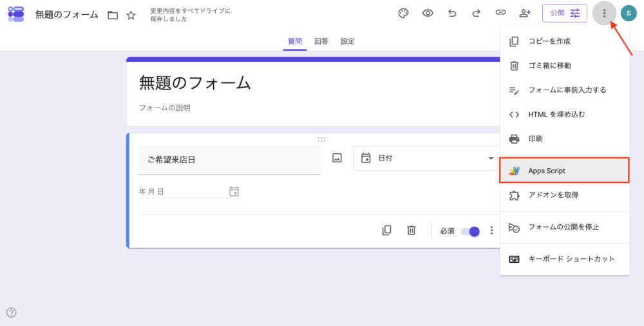644x326 pixels.
Task: Copy the responder link icon
Action: (500, 13)
